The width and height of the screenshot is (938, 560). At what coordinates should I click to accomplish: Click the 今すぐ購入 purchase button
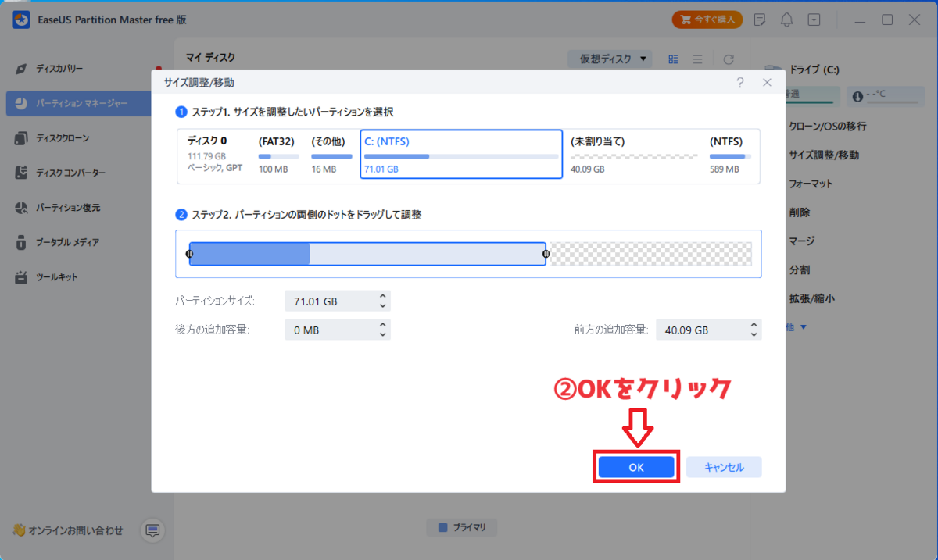pyautogui.click(x=707, y=20)
